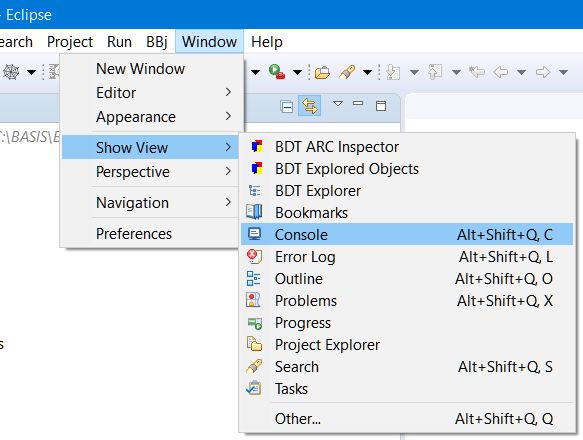Open the Run menu
The image size is (583, 440).
(119, 42)
